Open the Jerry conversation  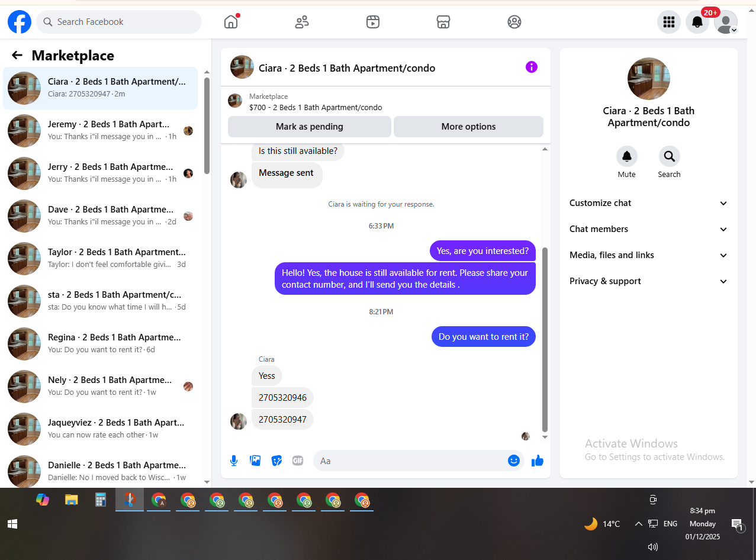[x=101, y=173]
